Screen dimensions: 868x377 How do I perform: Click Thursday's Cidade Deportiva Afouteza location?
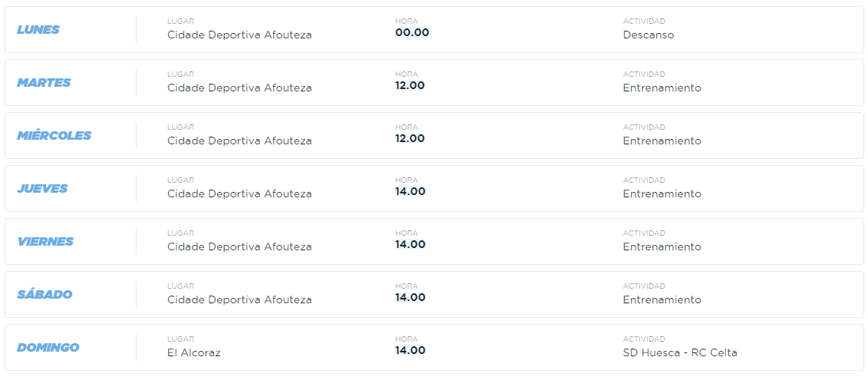tap(239, 193)
